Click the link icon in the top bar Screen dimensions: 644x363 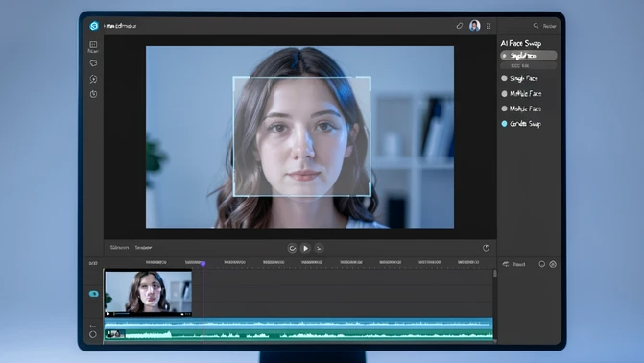[x=459, y=26]
